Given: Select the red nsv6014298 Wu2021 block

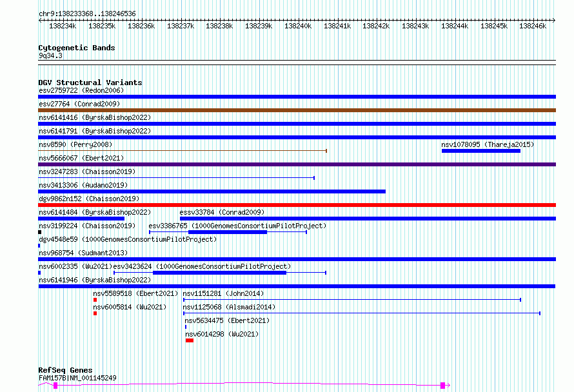Looking at the screenshot, I should pos(189,340).
